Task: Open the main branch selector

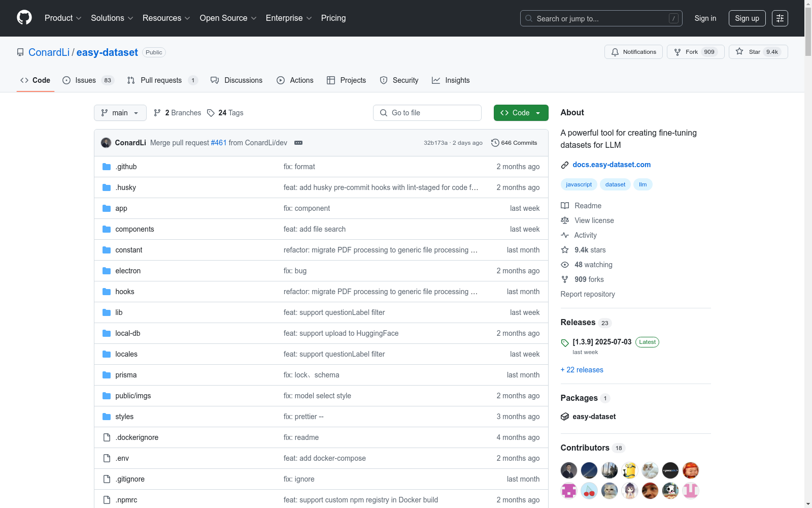Action: (120, 113)
